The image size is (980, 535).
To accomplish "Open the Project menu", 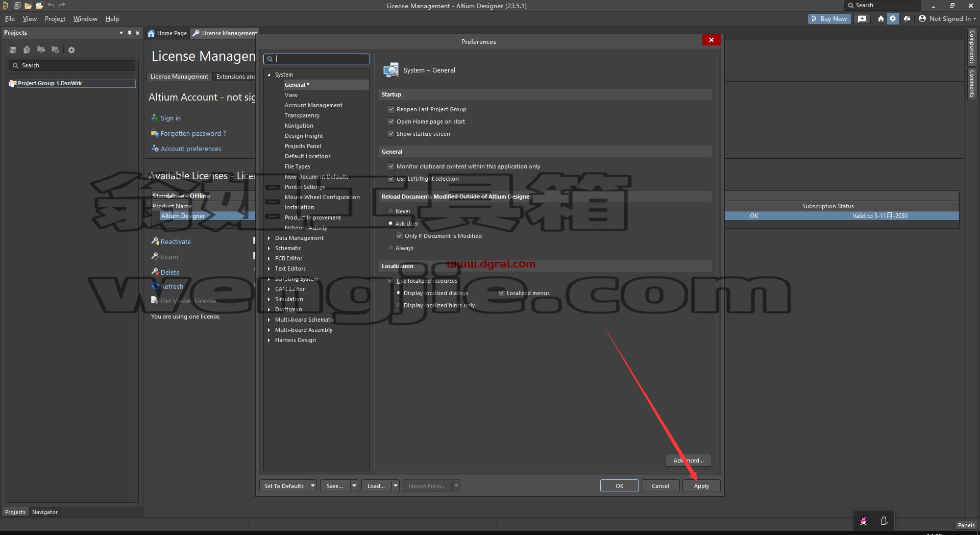I will point(55,19).
